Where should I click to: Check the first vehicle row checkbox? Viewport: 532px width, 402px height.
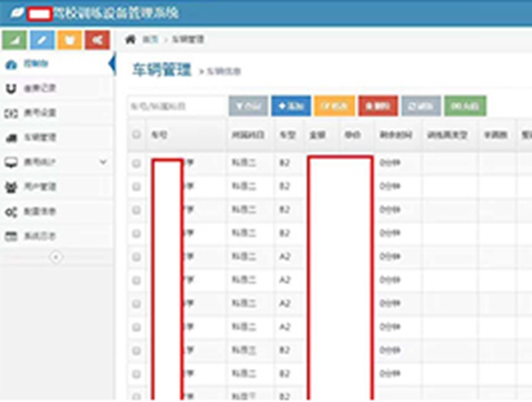(x=136, y=164)
